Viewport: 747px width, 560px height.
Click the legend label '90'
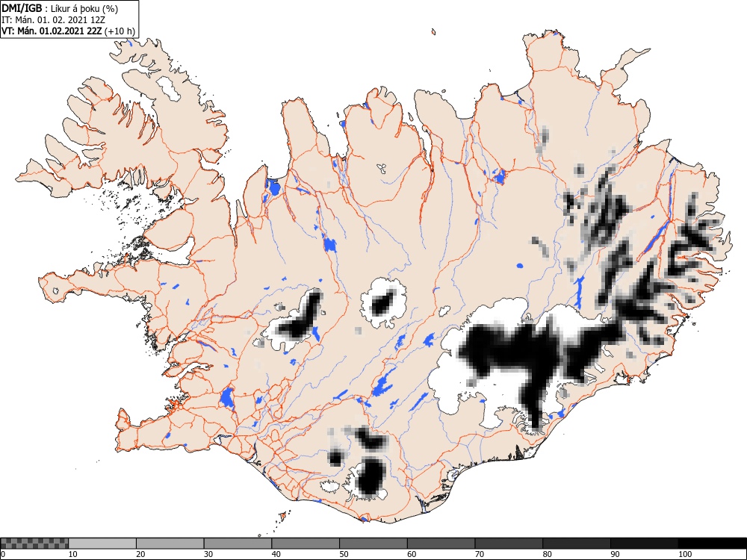(615, 554)
